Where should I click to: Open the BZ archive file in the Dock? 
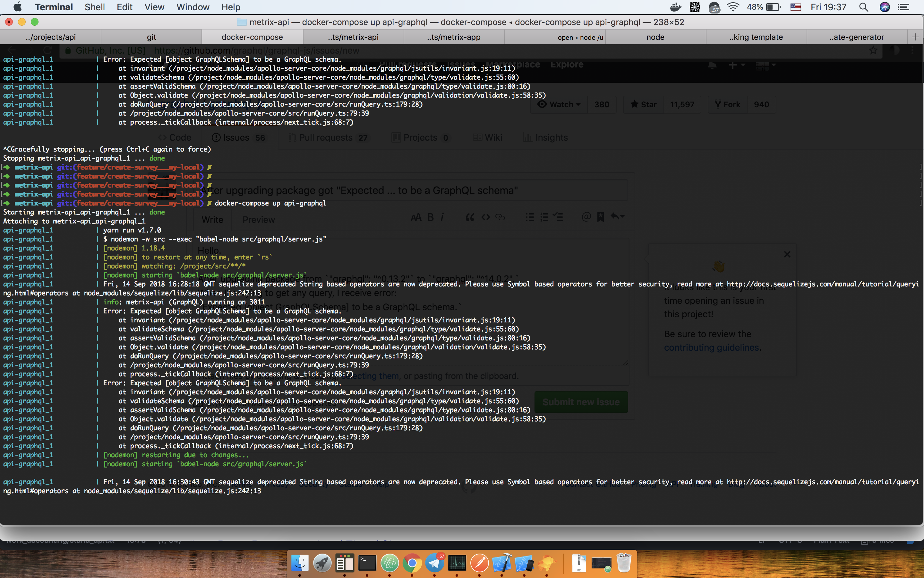[579, 563]
